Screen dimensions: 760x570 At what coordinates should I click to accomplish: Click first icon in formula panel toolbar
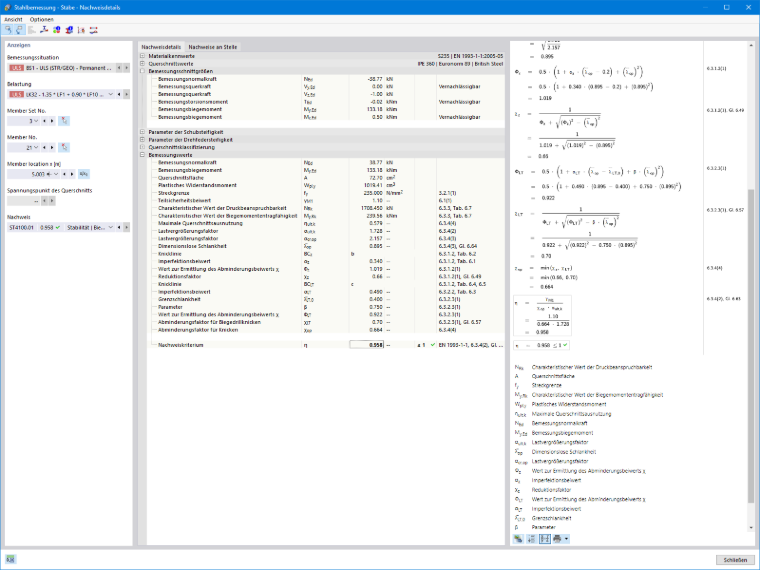coord(519,538)
